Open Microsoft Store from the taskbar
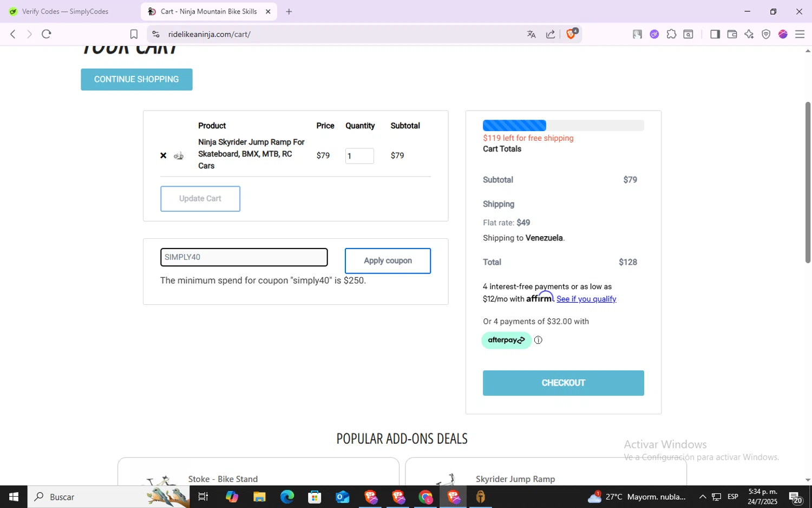Viewport: 812px width, 508px height. 315,497
